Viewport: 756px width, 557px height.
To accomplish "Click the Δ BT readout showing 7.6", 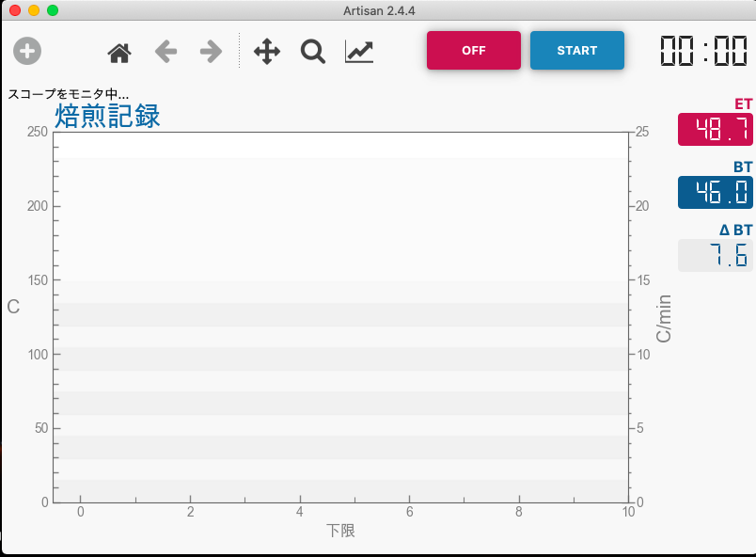I will 715,256.
